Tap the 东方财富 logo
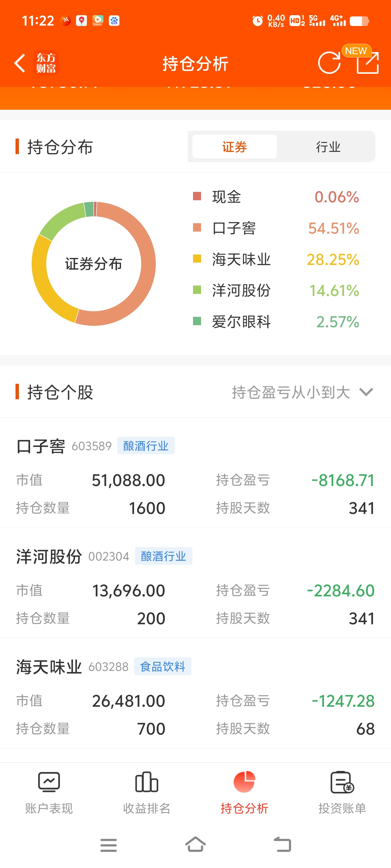 46,63
